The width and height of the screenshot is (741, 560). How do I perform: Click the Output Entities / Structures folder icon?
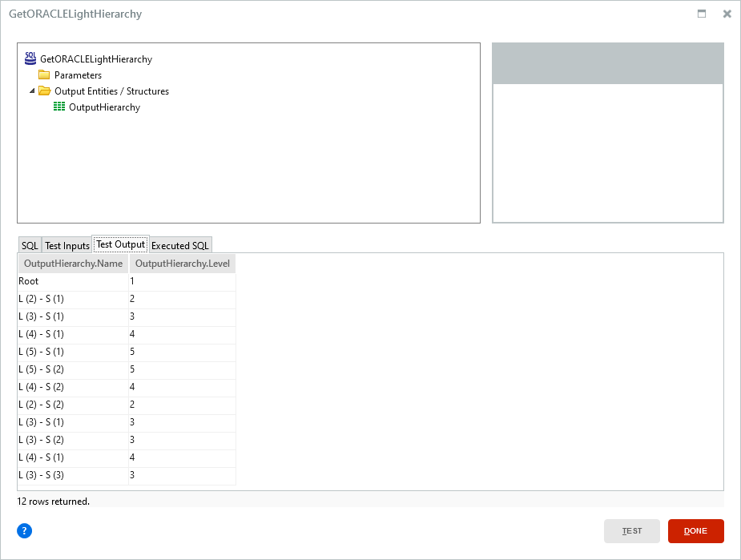(47, 91)
